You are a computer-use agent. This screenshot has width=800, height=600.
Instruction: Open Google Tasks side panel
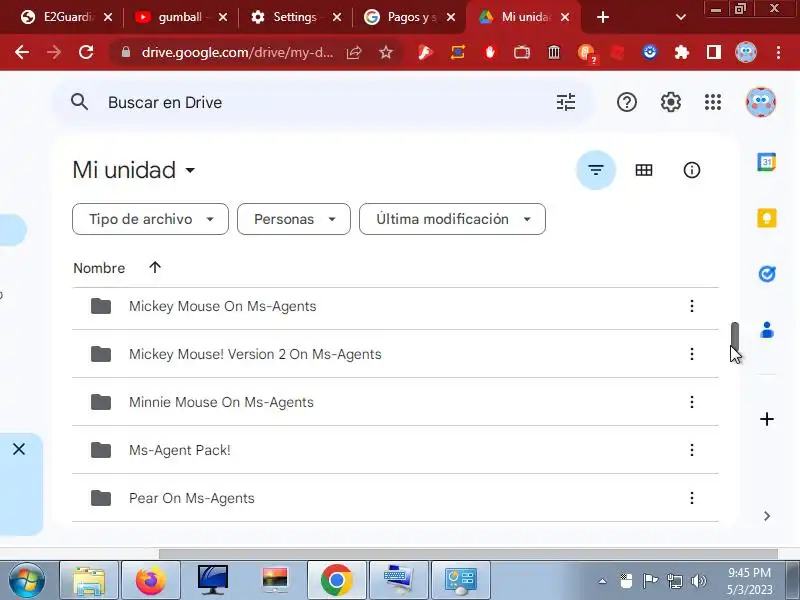click(x=766, y=274)
